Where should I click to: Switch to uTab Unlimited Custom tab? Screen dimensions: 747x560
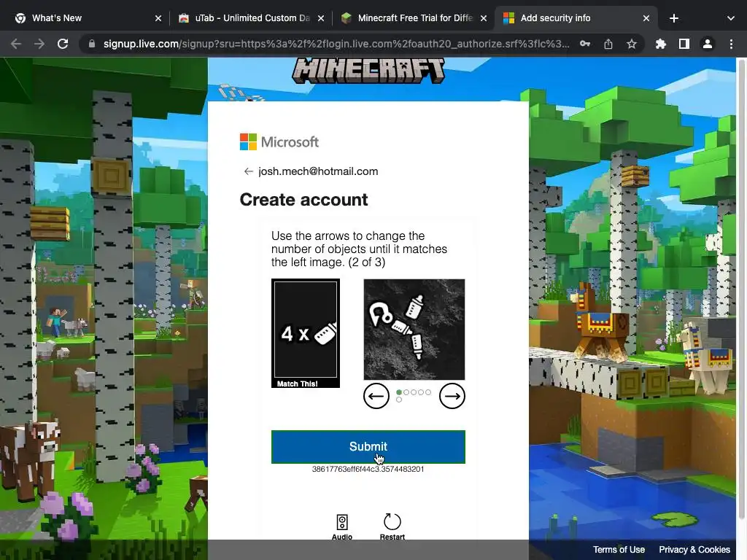(251, 18)
